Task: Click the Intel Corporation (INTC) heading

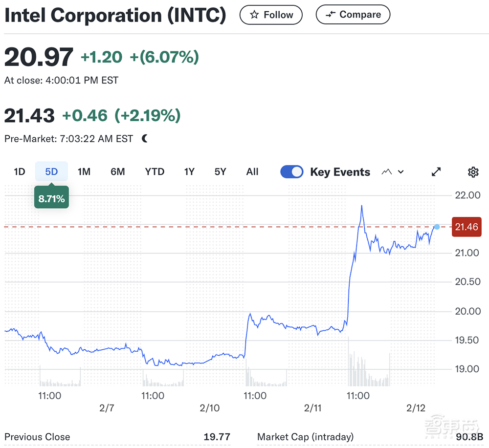Action: [115, 16]
